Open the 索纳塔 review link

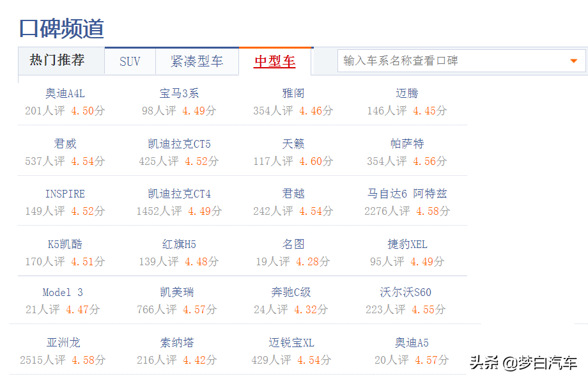pyautogui.click(x=176, y=343)
